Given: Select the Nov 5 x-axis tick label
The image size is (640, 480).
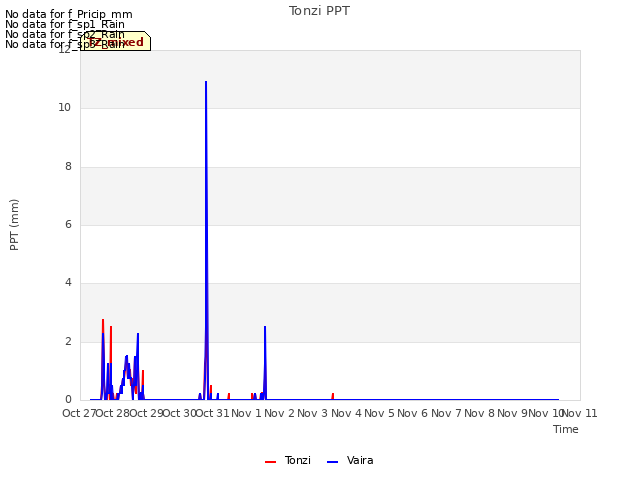Looking at the screenshot, I should (x=380, y=413).
